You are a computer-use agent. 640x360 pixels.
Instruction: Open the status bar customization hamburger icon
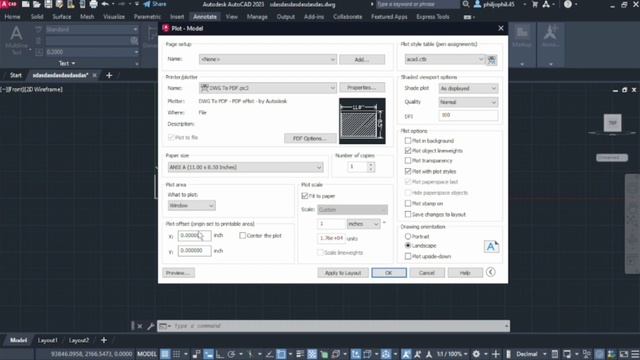pos(635,354)
